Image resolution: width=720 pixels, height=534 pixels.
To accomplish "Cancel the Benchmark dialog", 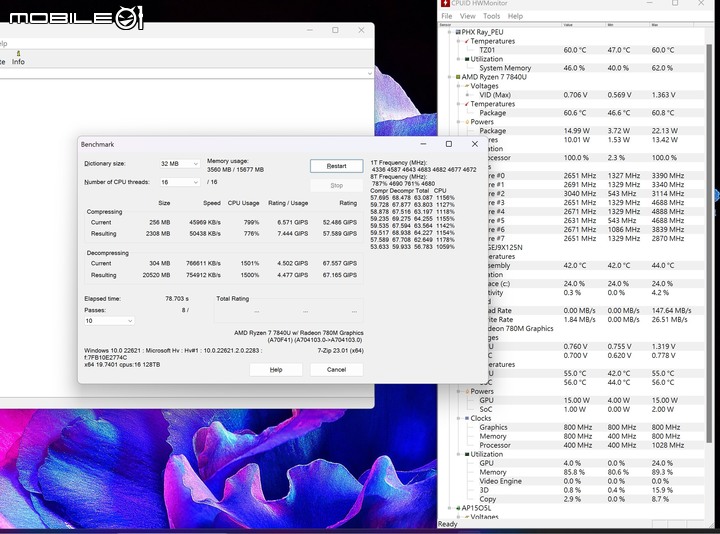I will 337,370.
